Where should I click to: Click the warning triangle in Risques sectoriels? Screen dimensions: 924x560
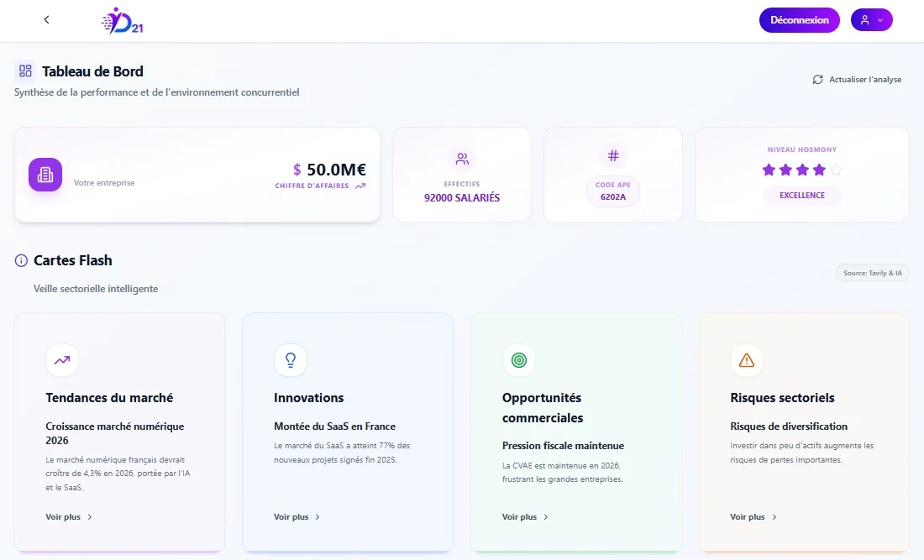(747, 360)
